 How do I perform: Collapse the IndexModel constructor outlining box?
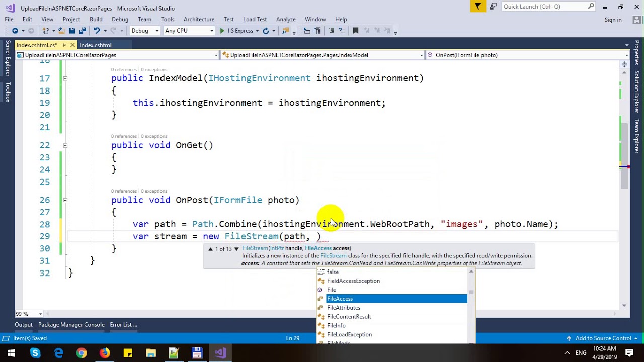(65, 78)
